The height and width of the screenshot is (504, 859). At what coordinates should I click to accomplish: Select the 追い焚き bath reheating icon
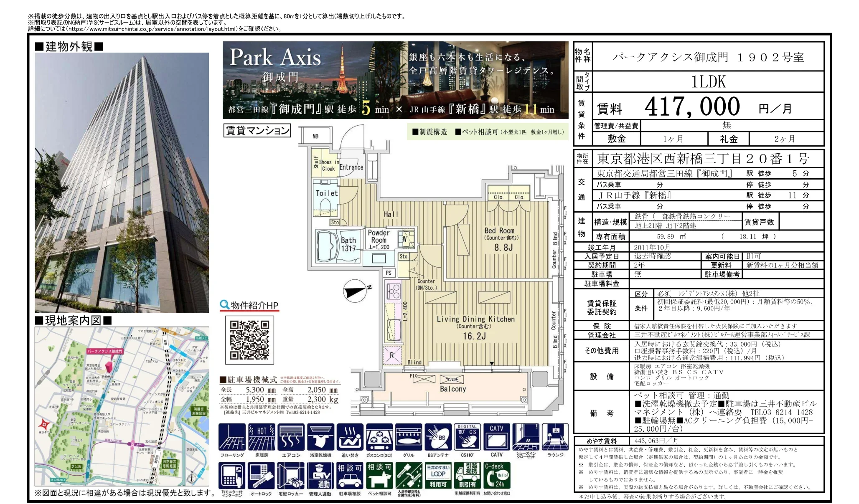[x=350, y=437]
